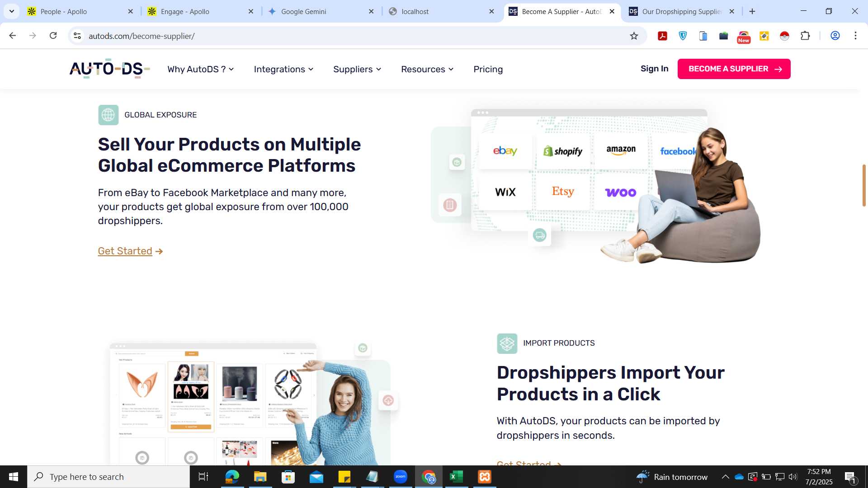Viewport: 868px width, 488px height.
Task: Show hidden system tray icons
Action: 725,477
